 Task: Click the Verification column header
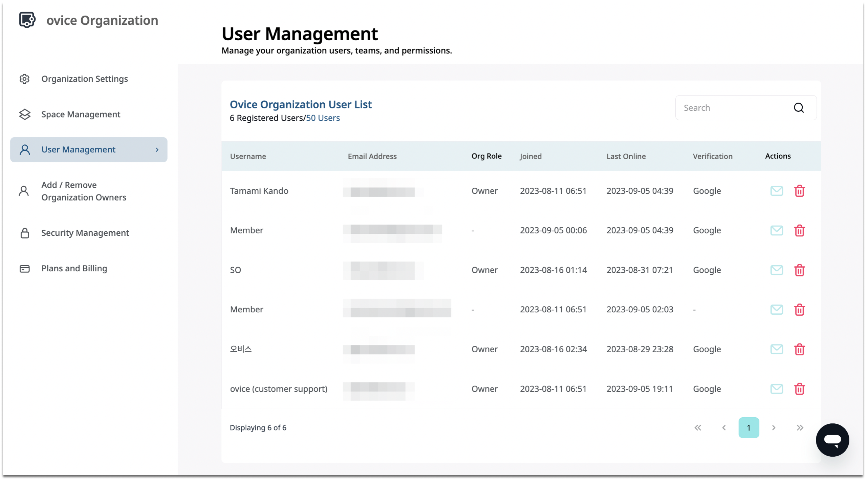click(712, 156)
